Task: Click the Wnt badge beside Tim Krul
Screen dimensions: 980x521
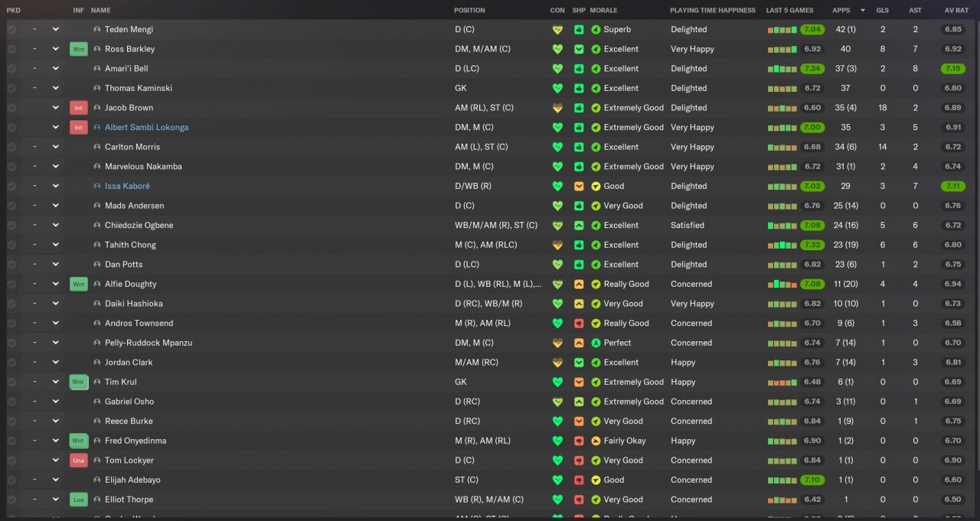Action: pyautogui.click(x=78, y=382)
